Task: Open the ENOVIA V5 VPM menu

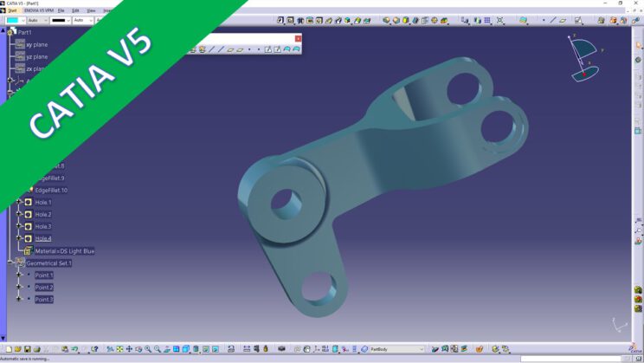Action: pos(38,10)
